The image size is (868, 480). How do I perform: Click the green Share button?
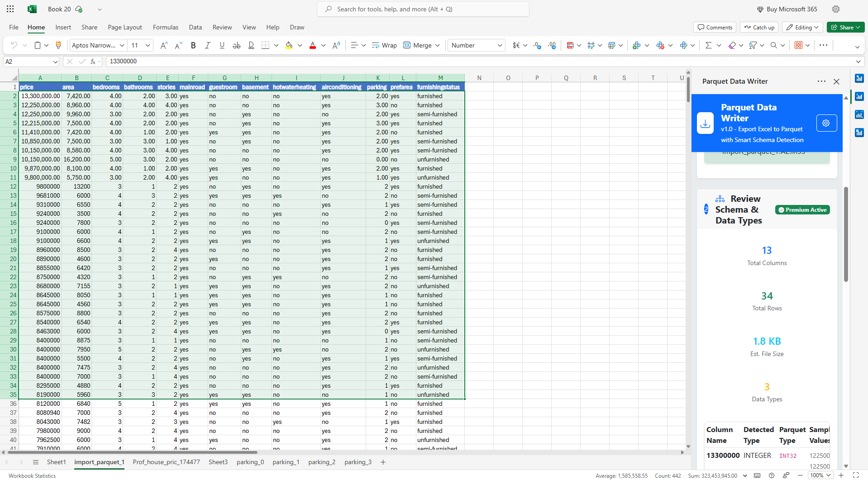pyautogui.click(x=845, y=27)
